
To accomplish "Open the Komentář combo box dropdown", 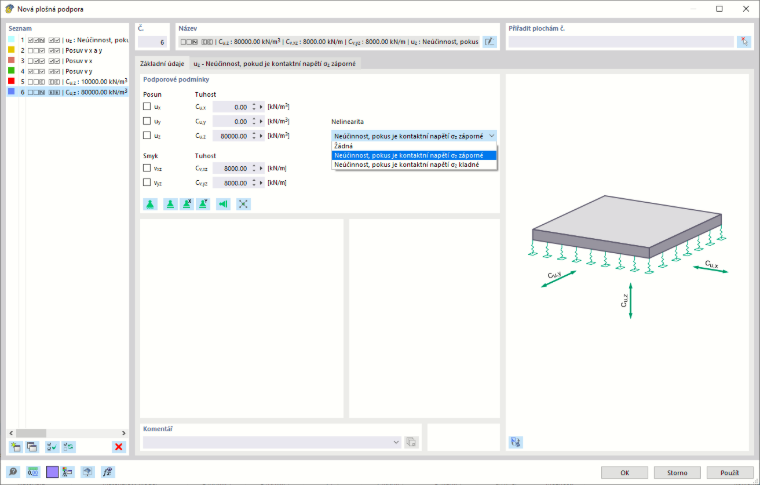I will click(396, 442).
